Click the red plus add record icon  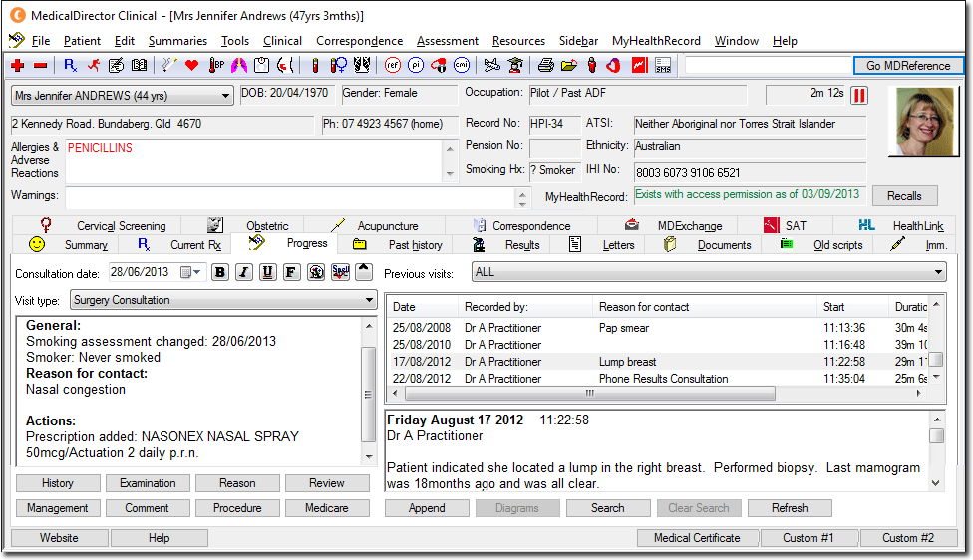[x=17, y=66]
